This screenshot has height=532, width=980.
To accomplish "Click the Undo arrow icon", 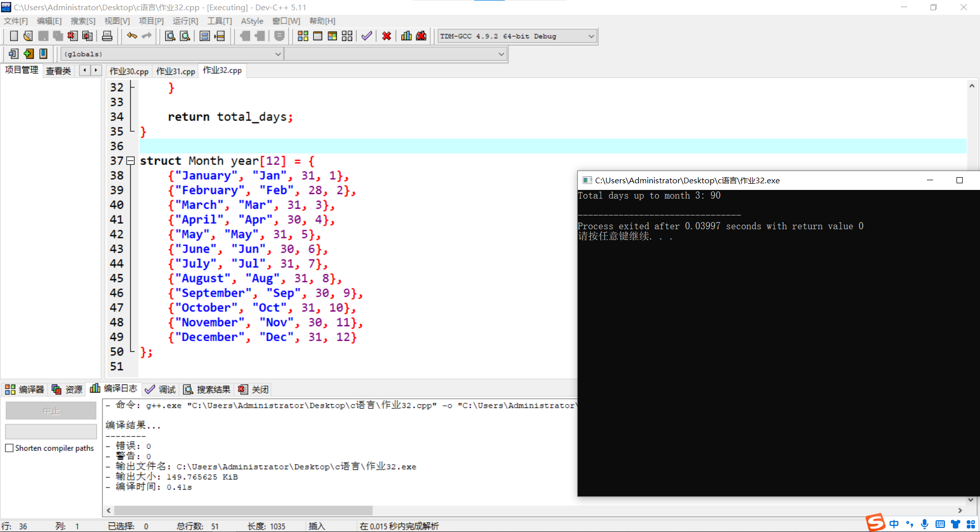I will [x=132, y=36].
